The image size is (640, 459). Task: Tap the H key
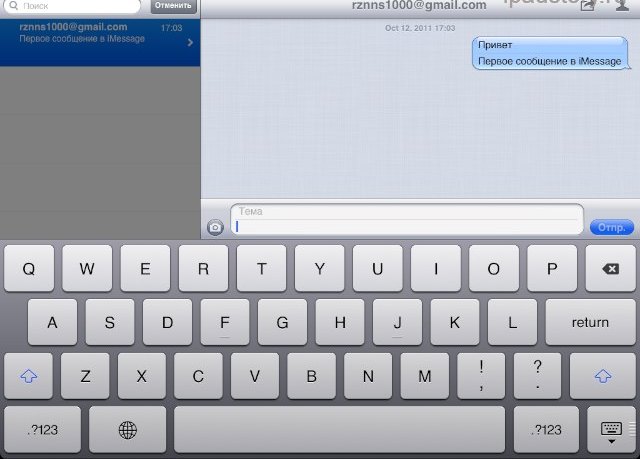tap(340, 322)
